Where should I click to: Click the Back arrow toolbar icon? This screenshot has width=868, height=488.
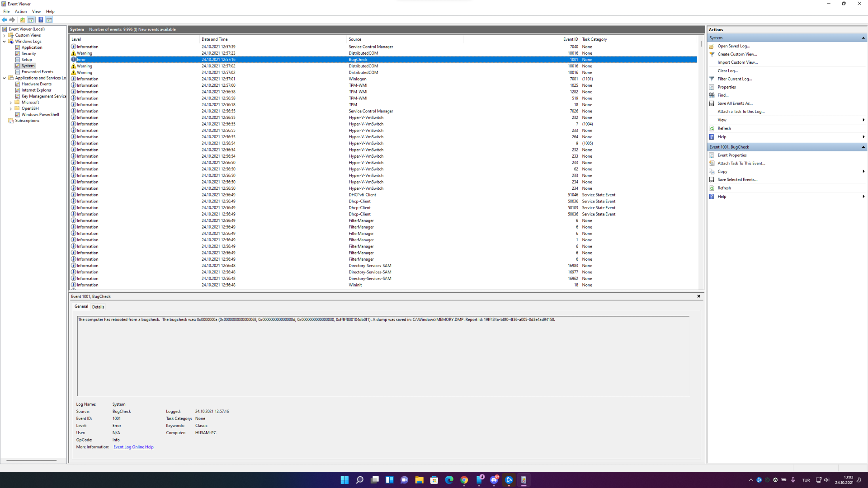pyautogui.click(x=5, y=20)
